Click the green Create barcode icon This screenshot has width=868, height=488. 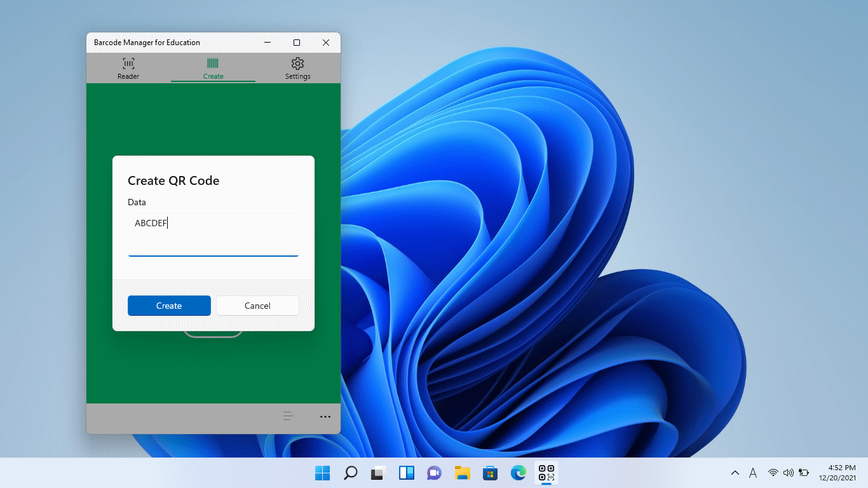tap(213, 64)
